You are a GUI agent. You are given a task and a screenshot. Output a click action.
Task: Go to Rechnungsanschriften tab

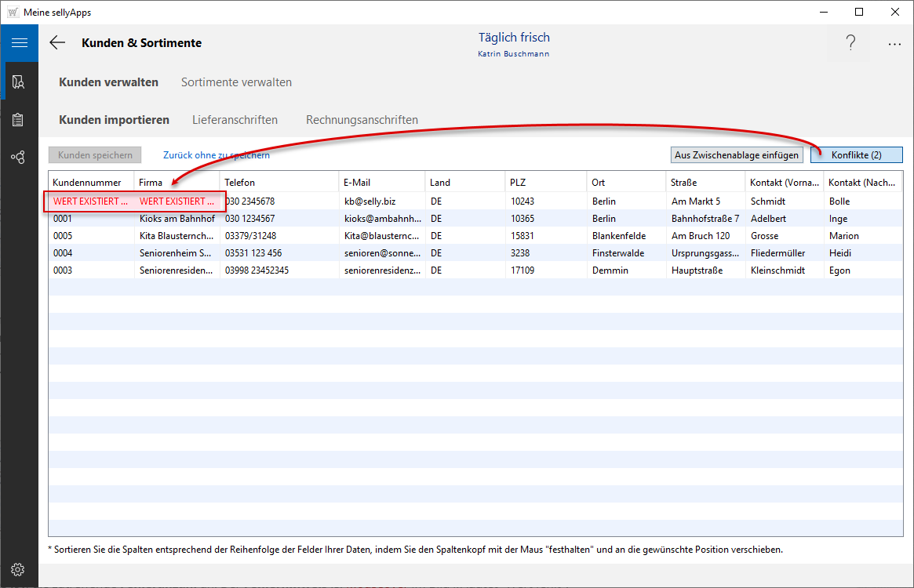362,120
